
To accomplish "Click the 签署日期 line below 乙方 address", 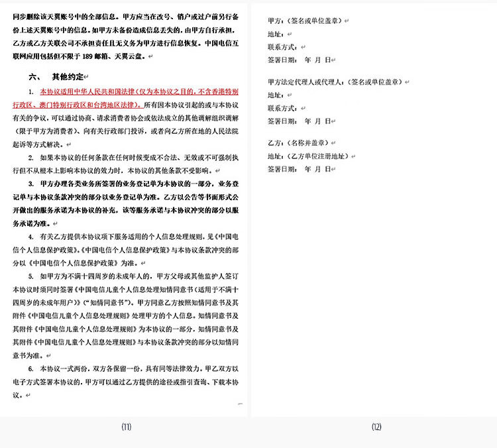I will point(298,170).
